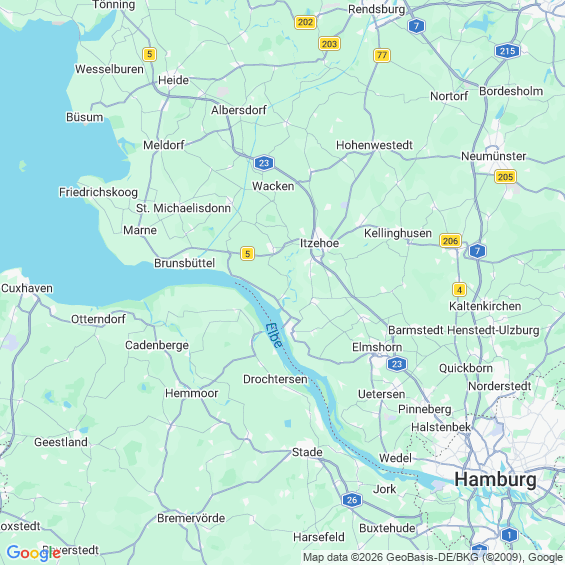
Task: Click the A1 shield south of Hamburg
Action: point(509,535)
